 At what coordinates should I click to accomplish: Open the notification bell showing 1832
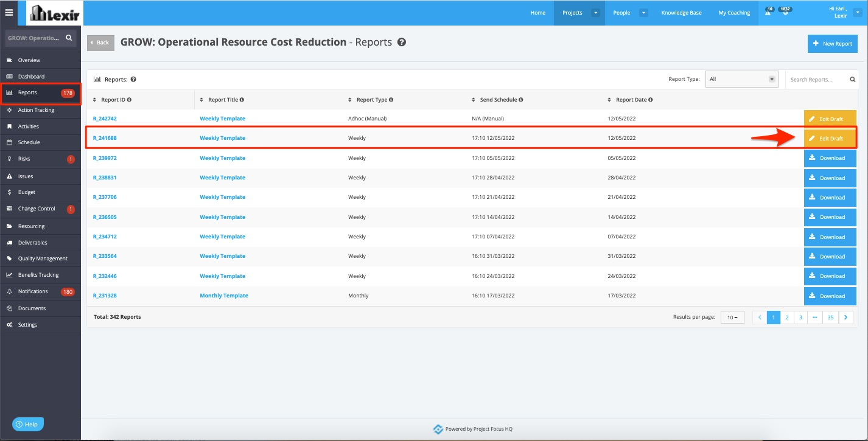click(x=785, y=12)
